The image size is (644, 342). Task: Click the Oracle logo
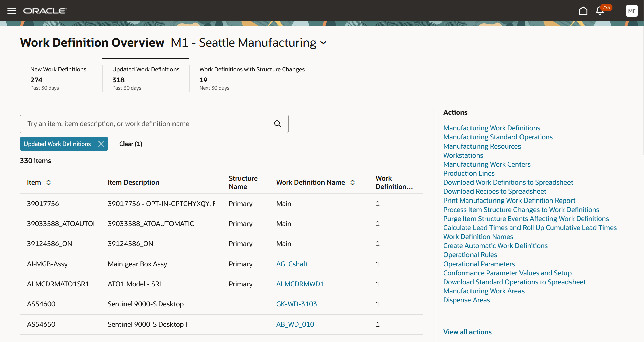tap(45, 11)
